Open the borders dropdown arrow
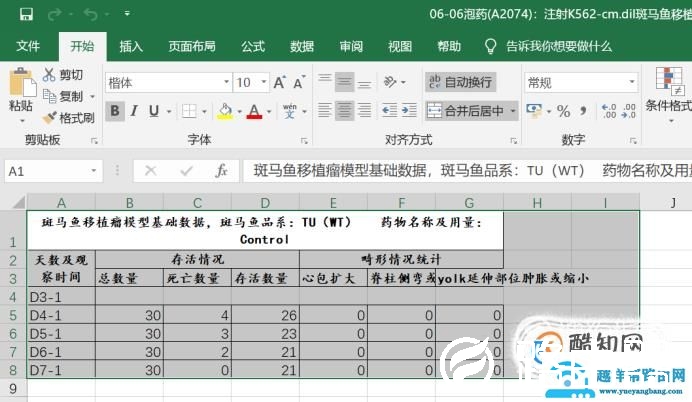 204,111
